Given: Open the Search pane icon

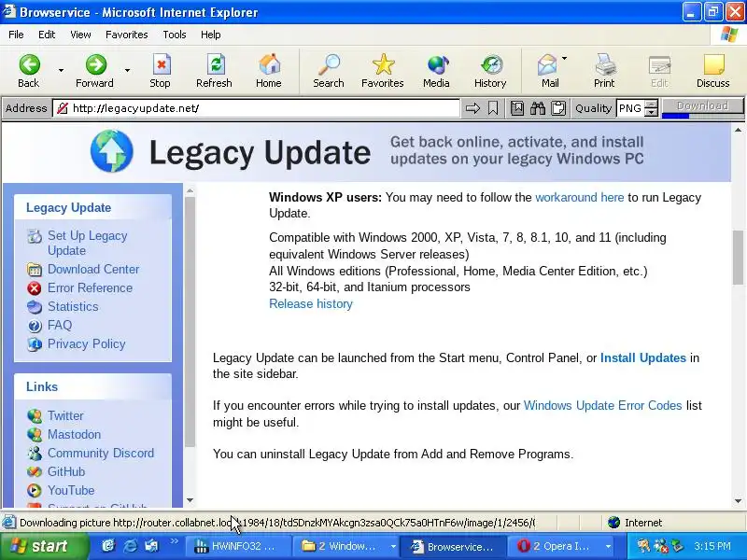Looking at the screenshot, I should [x=330, y=64].
